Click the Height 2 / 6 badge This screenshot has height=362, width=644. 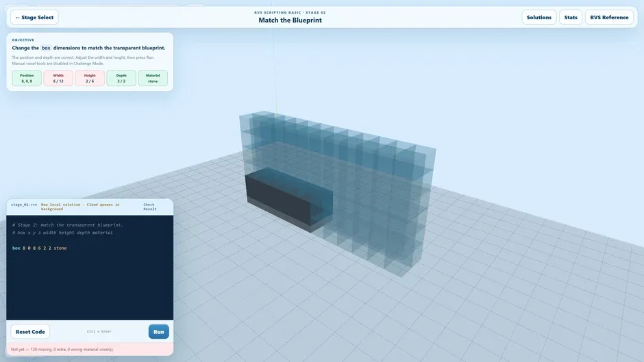[x=90, y=78]
